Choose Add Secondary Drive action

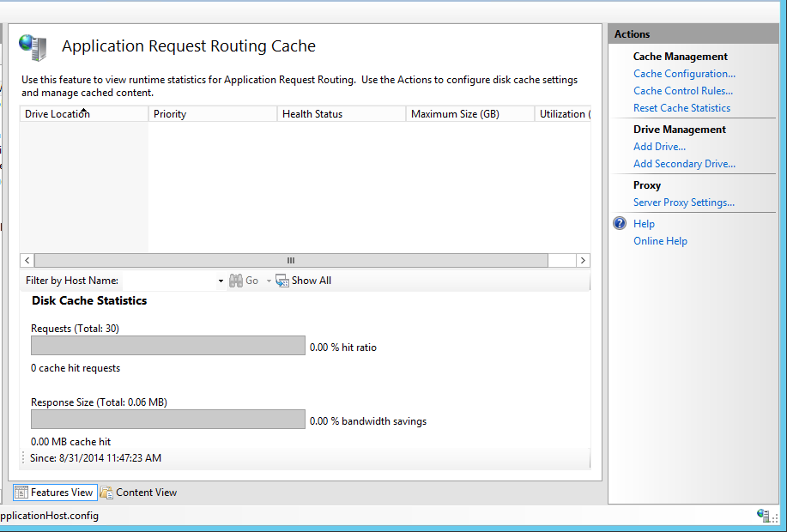(x=684, y=164)
